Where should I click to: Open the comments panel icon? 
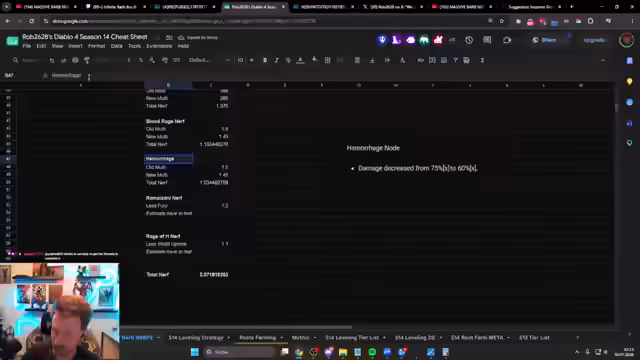click(487, 40)
